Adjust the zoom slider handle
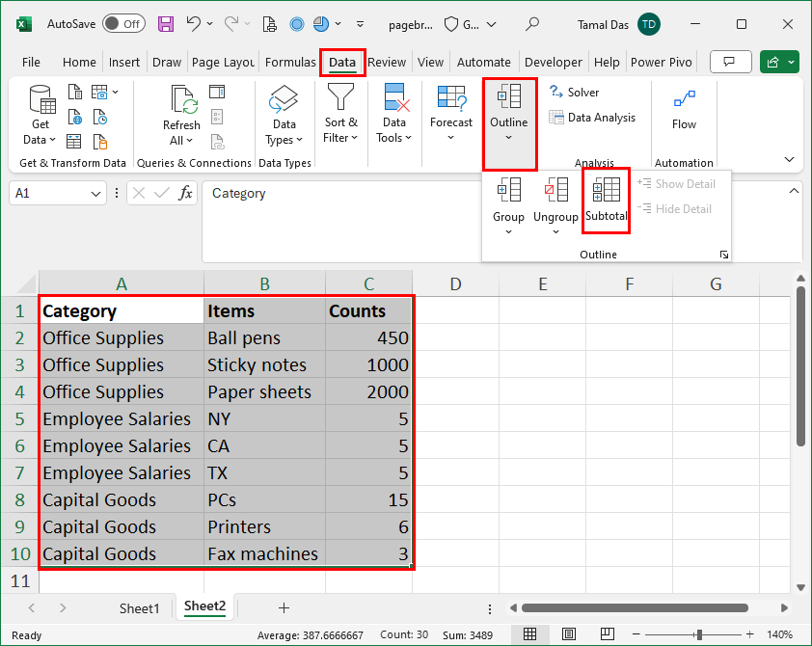The width and height of the screenshot is (812, 646). (x=699, y=634)
